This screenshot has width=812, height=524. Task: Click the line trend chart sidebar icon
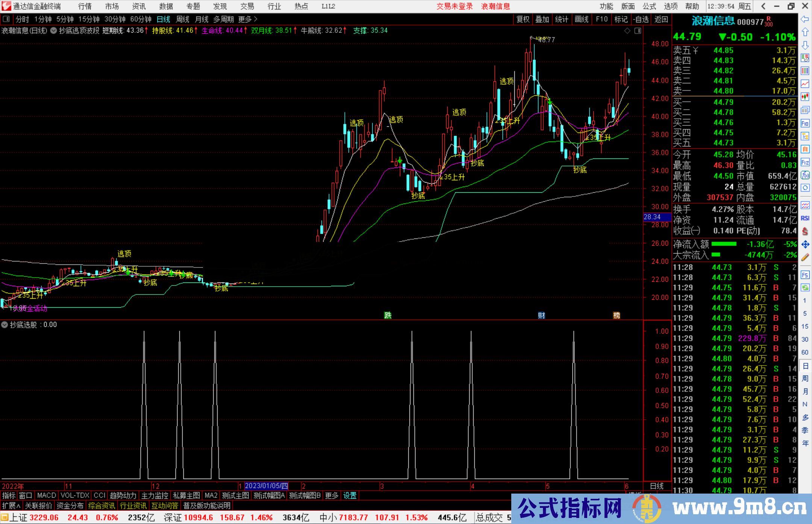point(805,84)
